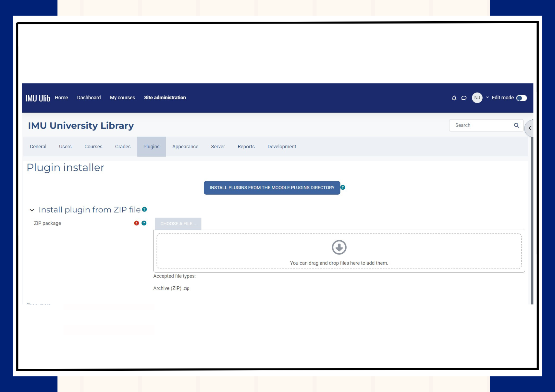This screenshot has width=555, height=392.
Task: Click the Install plugin from ZIP help icon
Action: coord(145,210)
